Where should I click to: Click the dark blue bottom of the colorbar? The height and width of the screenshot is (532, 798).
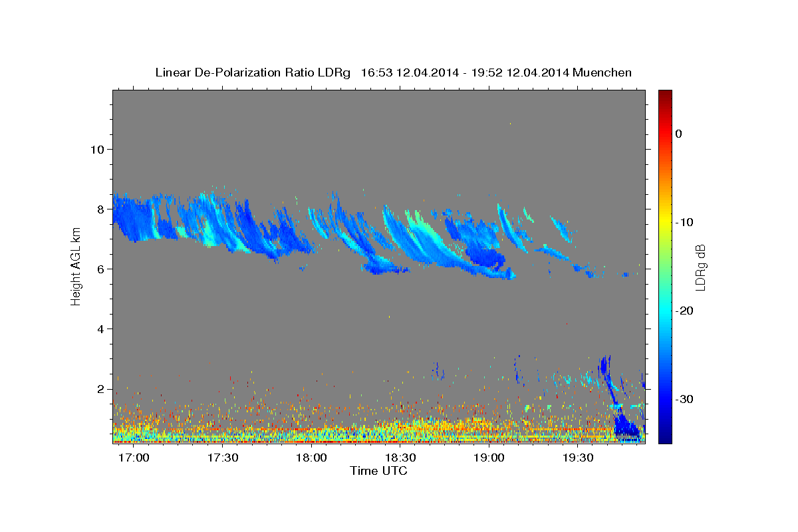click(x=665, y=436)
